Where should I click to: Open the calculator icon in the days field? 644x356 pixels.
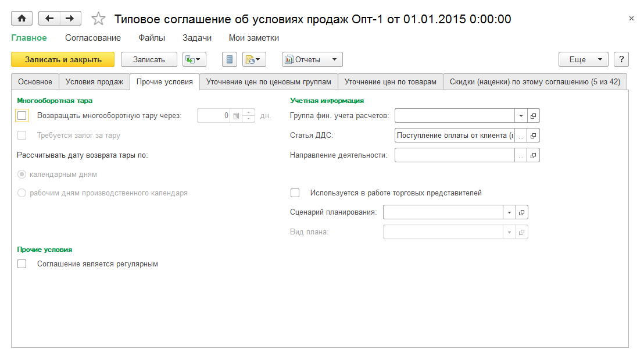237,116
